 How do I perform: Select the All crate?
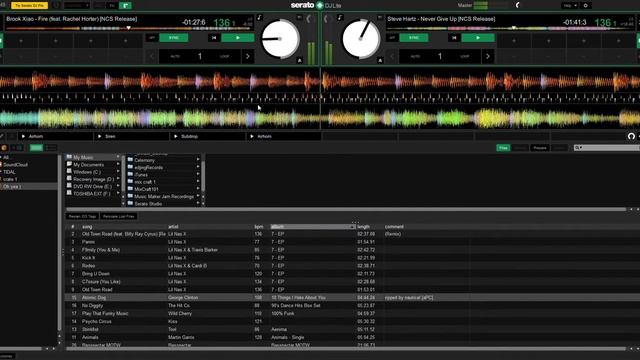pos(29,157)
